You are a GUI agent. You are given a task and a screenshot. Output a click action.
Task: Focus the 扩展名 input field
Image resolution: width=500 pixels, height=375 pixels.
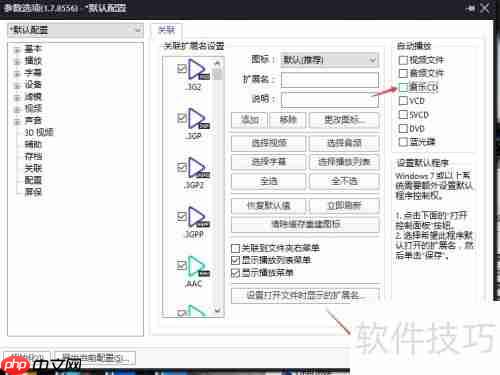(x=330, y=80)
